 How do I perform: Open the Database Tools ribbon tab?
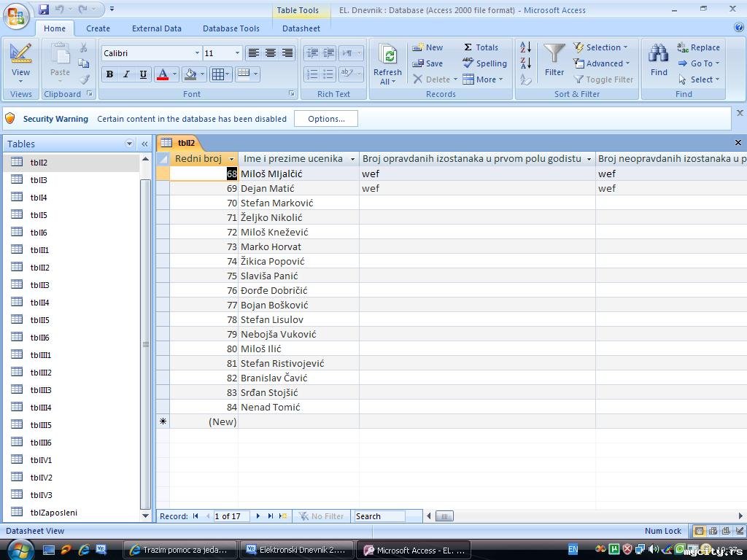click(x=231, y=28)
